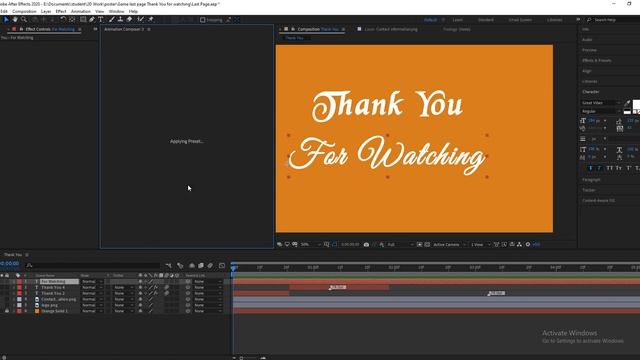Image resolution: width=640 pixels, height=360 pixels.
Task: Expand the Effects & Presets panel
Action: [x=596, y=60]
